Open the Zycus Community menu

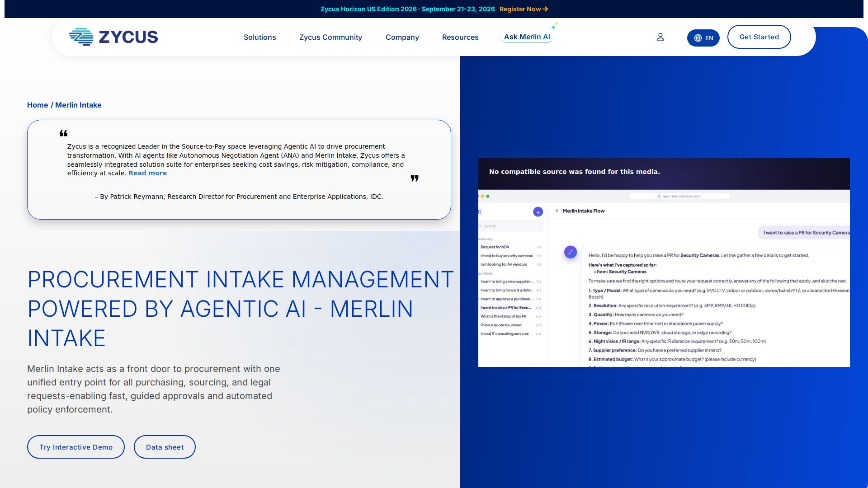pos(330,37)
